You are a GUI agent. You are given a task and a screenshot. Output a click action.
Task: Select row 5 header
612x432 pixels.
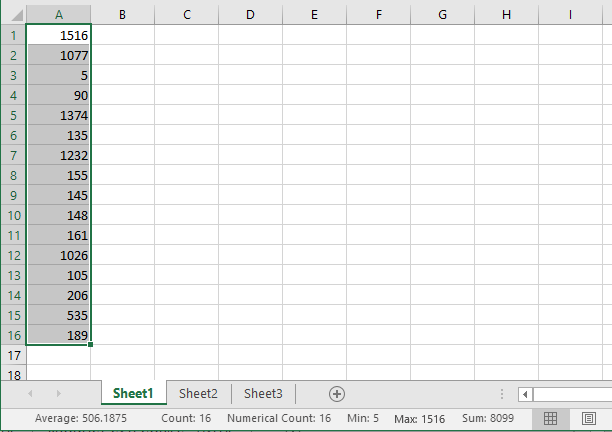coord(14,115)
